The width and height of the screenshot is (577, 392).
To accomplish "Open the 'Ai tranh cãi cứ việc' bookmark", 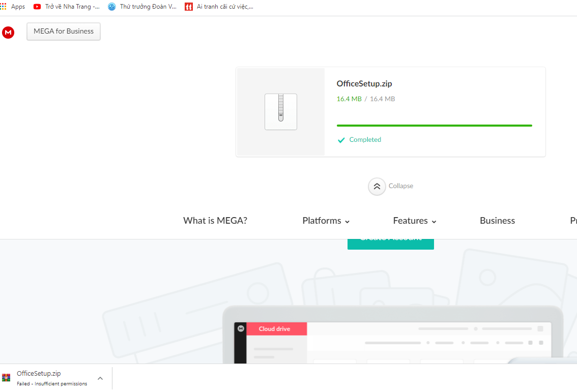I will [x=219, y=7].
